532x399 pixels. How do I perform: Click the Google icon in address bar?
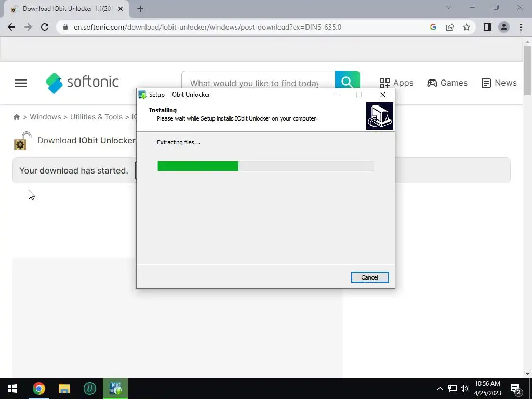tap(433, 27)
